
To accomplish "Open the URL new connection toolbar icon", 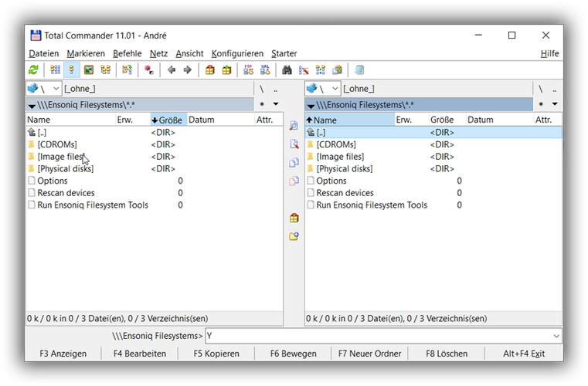I will 265,70.
